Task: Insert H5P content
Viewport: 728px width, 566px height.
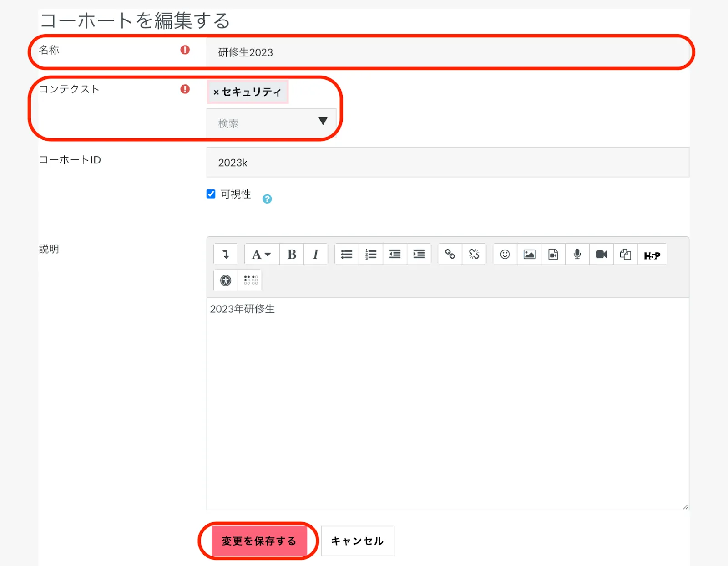Action: tap(652, 255)
